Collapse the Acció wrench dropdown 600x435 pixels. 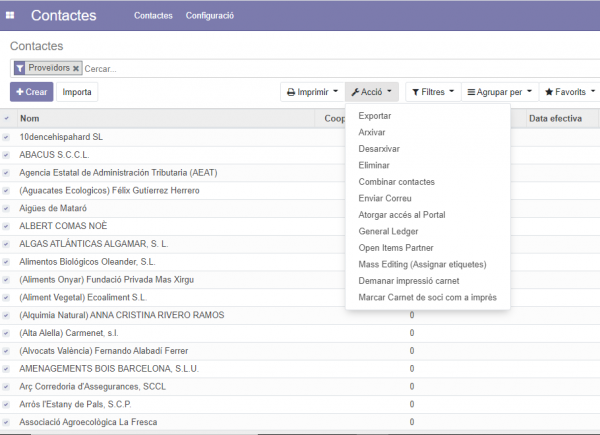pyautogui.click(x=372, y=92)
